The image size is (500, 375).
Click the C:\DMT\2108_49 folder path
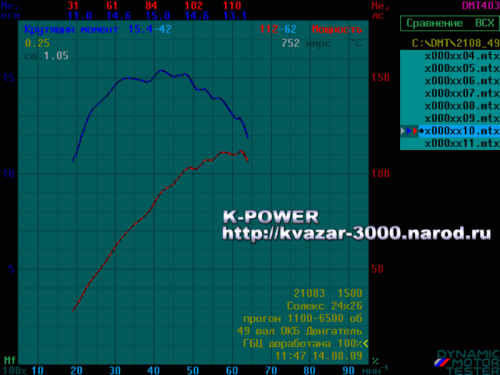coord(455,43)
